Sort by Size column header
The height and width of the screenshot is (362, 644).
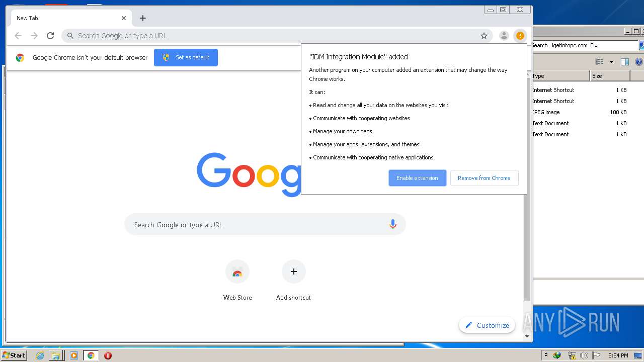pos(610,76)
